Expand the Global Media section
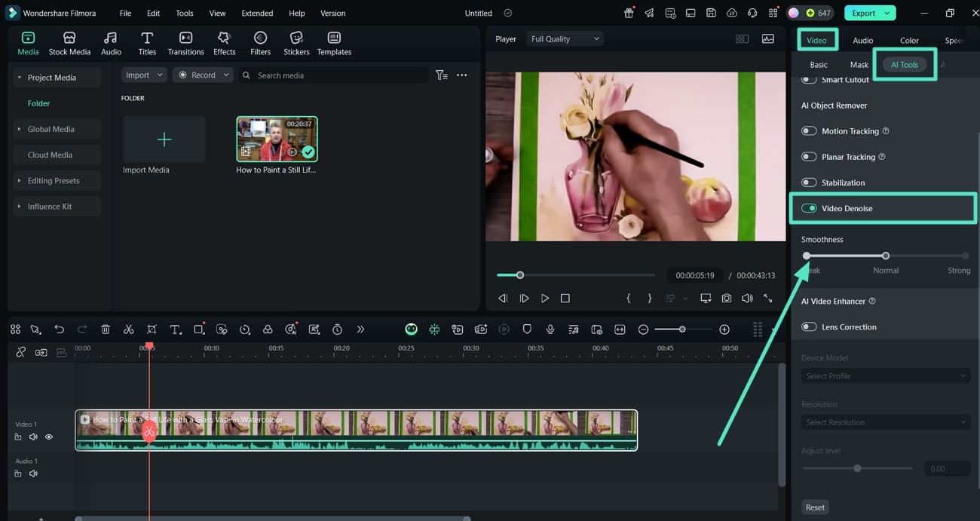Screen dimensions: 980x521 (19, 129)
